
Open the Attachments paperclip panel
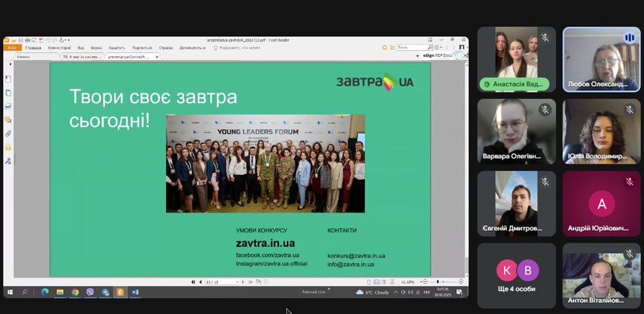tap(8, 134)
